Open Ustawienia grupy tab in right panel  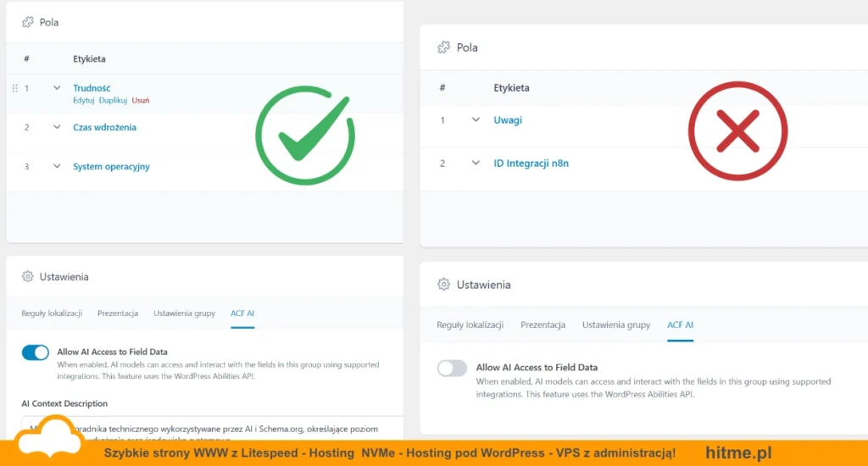(x=616, y=325)
